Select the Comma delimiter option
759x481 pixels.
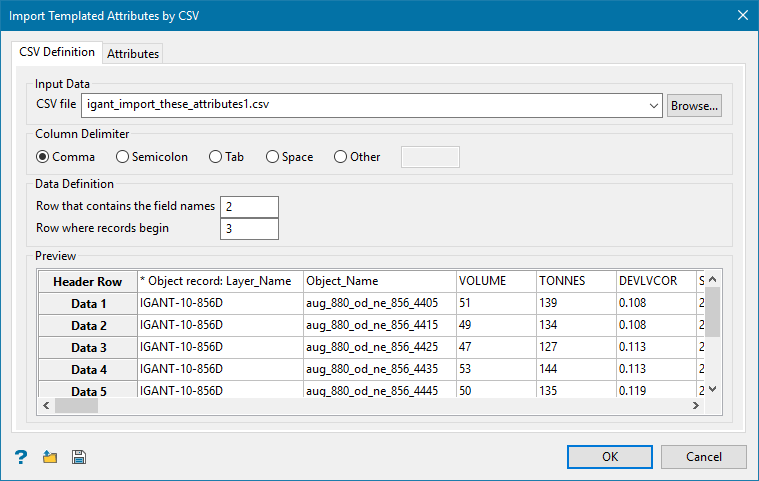(43, 157)
